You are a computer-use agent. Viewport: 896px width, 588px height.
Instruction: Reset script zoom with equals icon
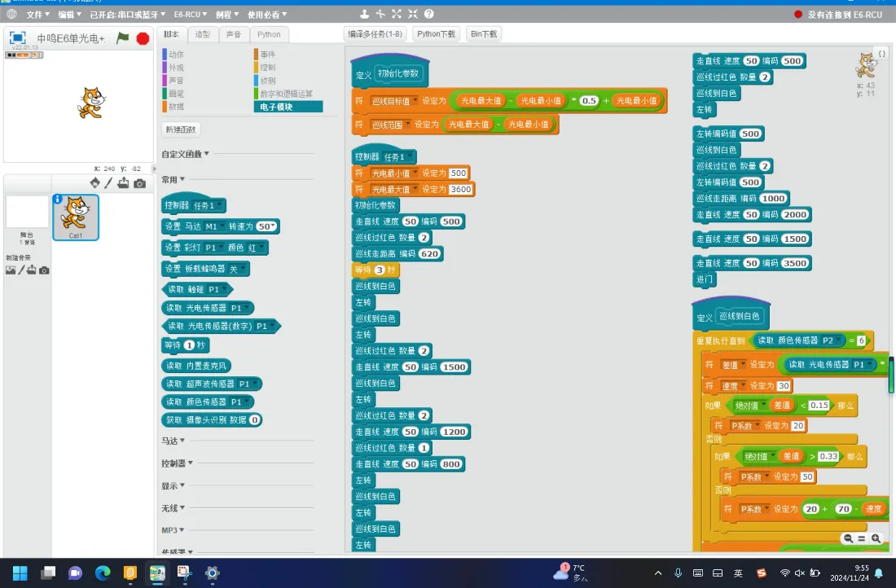(x=862, y=538)
